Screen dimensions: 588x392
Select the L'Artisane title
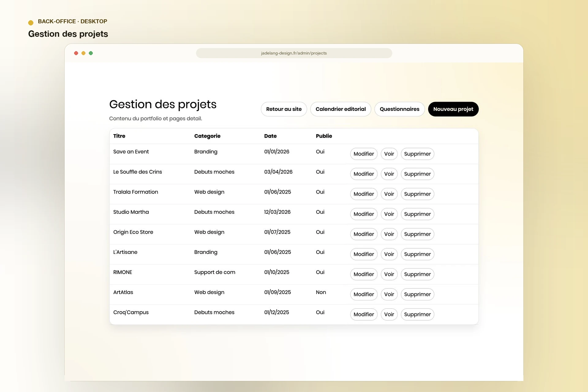[x=125, y=252]
